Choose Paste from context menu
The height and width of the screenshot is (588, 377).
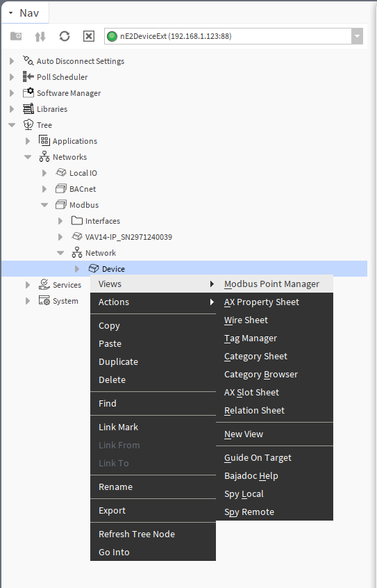(153, 343)
